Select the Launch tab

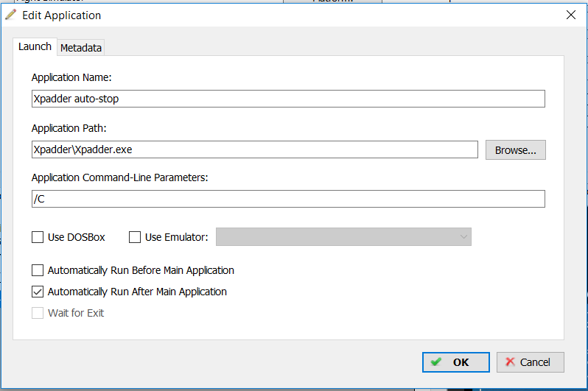click(x=35, y=47)
